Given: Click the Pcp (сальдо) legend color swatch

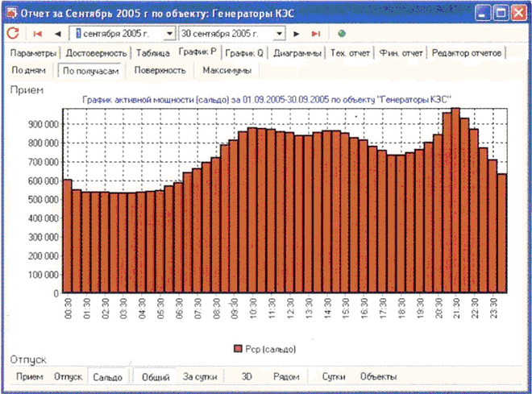Looking at the screenshot, I should 237,349.
